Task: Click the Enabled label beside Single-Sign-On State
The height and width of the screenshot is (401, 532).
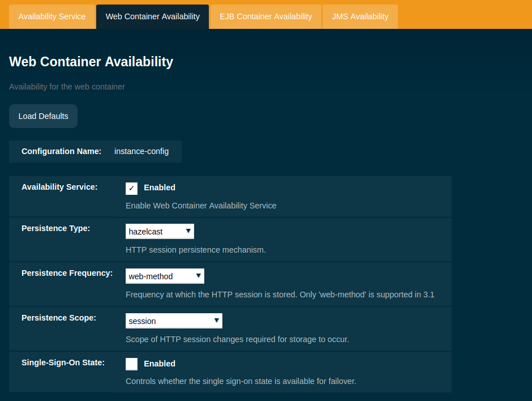Action: [x=160, y=363]
